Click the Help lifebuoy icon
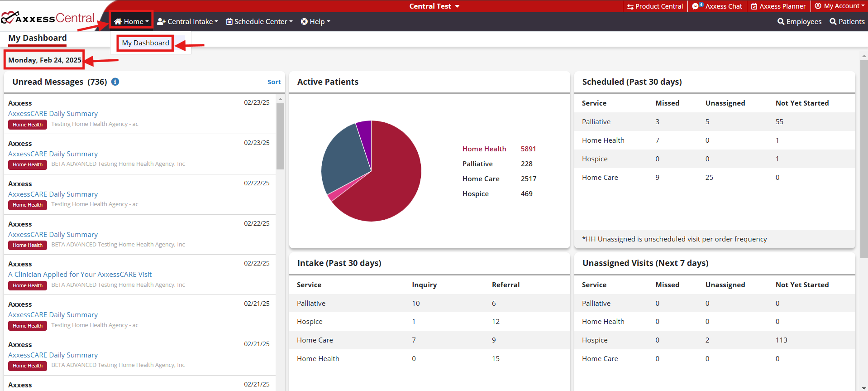The width and height of the screenshot is (868, 391). click(x=304, y=21)
